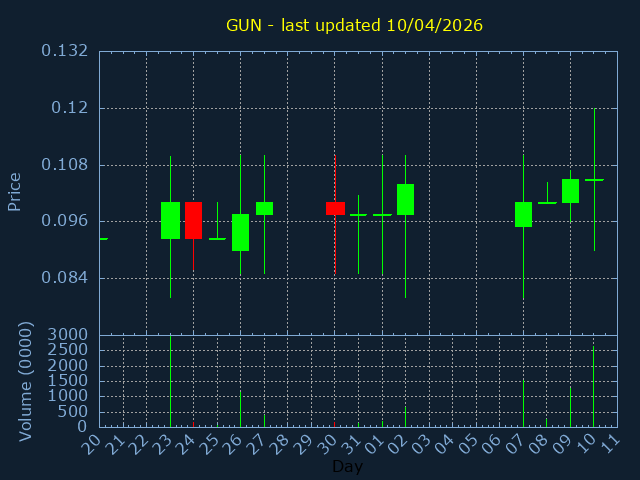Viewport: 640px width, 480px height.
Task: Select day 20 on the x-axis
Action: (93, 442)
